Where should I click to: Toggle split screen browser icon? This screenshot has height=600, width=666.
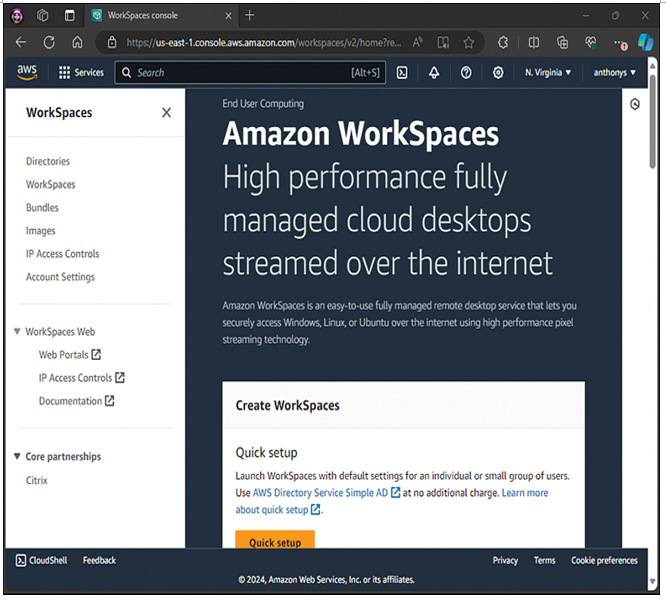(533, 42)
